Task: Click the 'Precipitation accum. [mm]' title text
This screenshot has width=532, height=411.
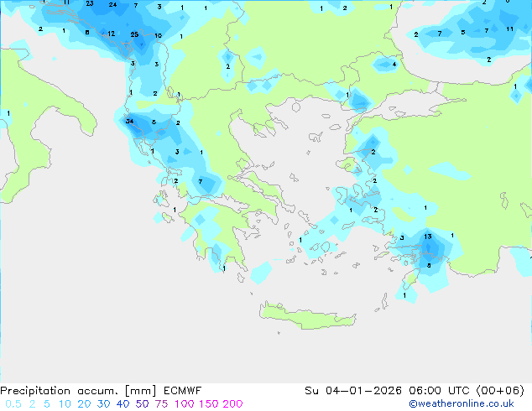Action: [78, 391]
